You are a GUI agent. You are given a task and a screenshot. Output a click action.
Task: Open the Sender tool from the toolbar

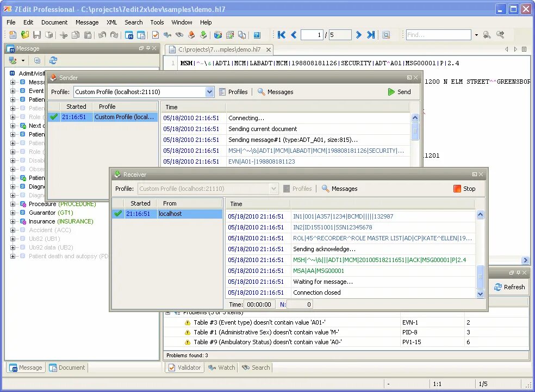191,35
